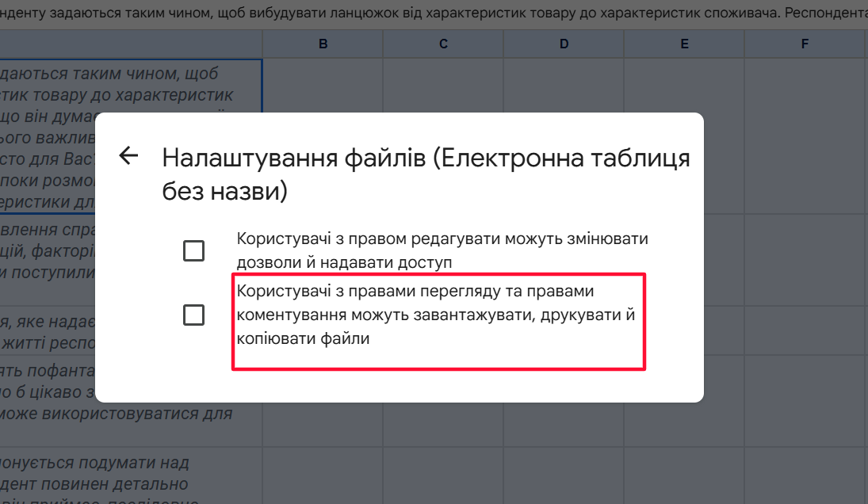The height and width of the screenshot is (504, 868).
Task: Click cell text 'даються таким чином, щоб'
Action: 109,73
